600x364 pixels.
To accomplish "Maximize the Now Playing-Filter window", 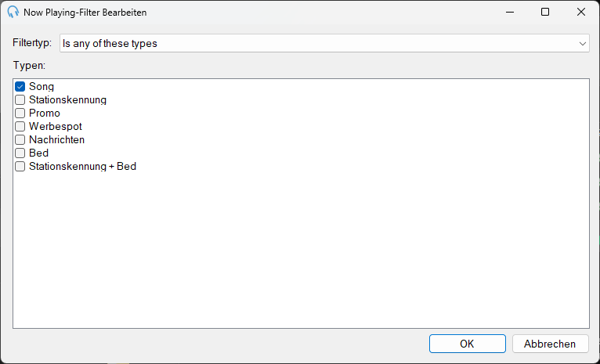I will click(x=545, y=12).
